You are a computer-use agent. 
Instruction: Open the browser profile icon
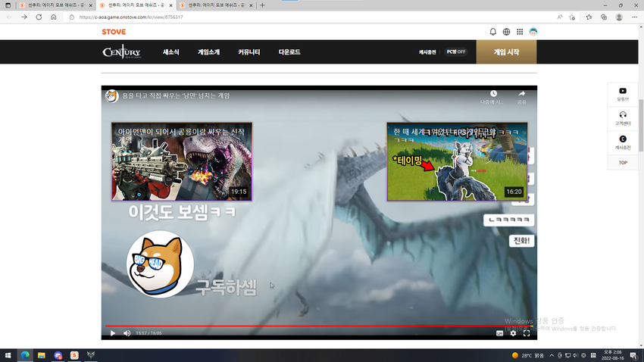(619, 17)
